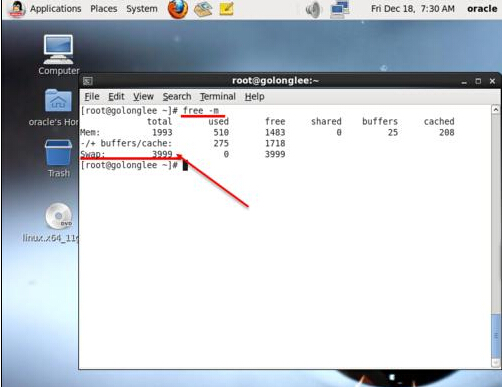502x387 pixels.
Task: Open the terminal Edit menu
Action: tap(116, 97)
